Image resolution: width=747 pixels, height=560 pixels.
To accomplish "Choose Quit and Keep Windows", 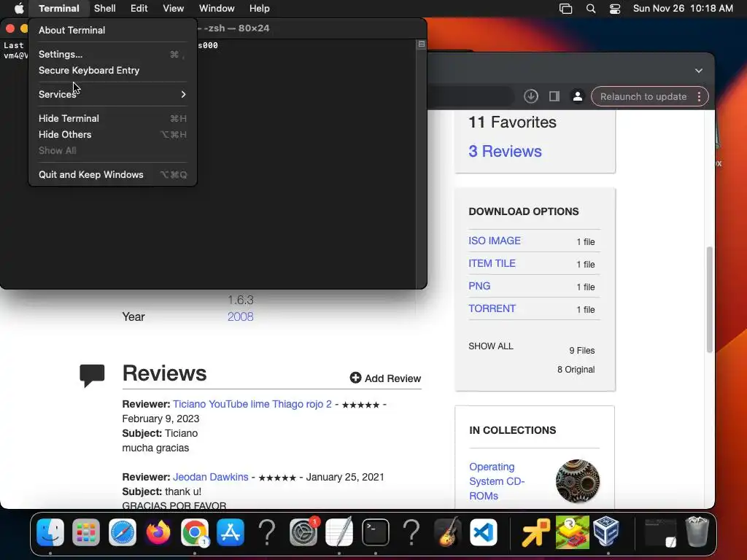I will pyautogui.click(x=112, y=175).
